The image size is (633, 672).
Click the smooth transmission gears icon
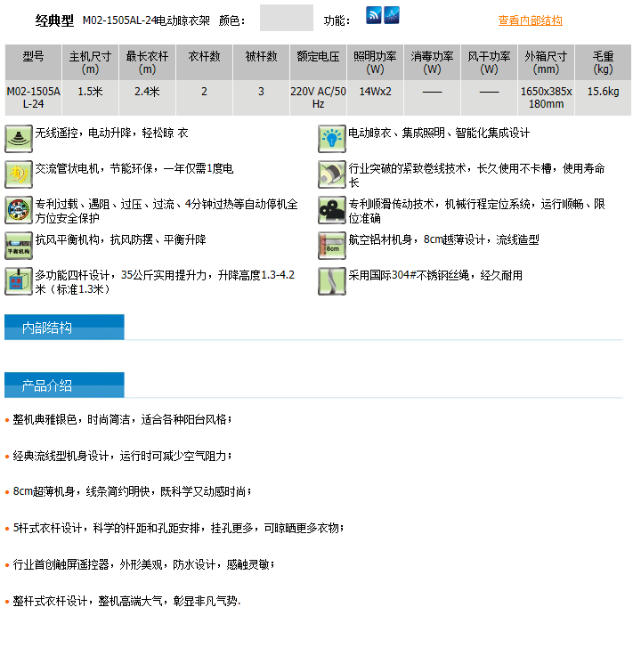(332, 209)
